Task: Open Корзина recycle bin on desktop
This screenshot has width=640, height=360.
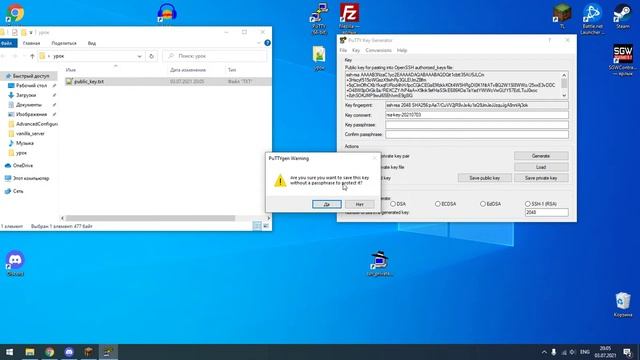Action: tap(622, 304)
